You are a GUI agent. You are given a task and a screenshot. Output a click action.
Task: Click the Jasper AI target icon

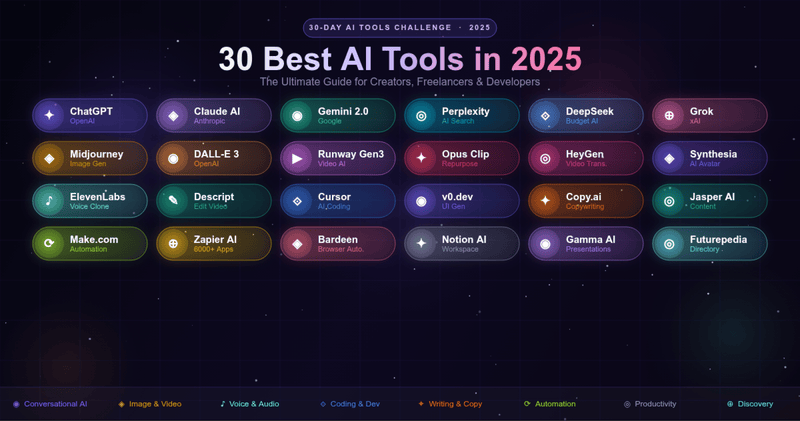669,201
